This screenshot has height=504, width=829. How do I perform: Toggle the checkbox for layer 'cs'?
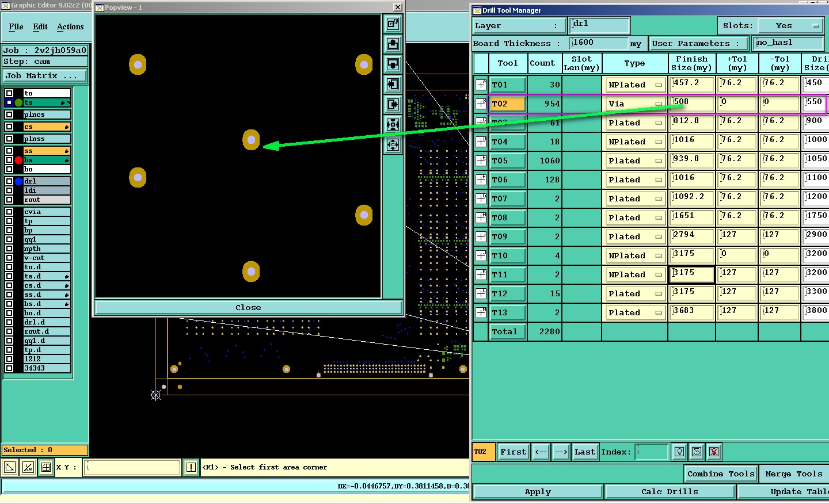click(x=9, y=127)
